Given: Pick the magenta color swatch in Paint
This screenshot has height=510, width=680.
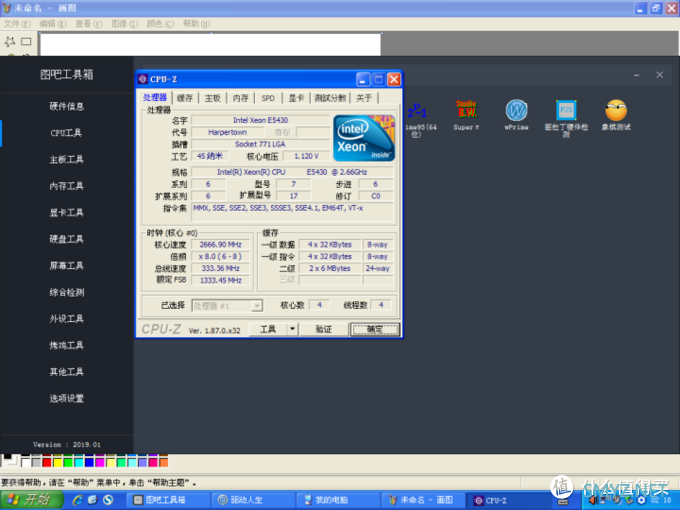Looking at the screenshot, I should [x=100, y=463].
